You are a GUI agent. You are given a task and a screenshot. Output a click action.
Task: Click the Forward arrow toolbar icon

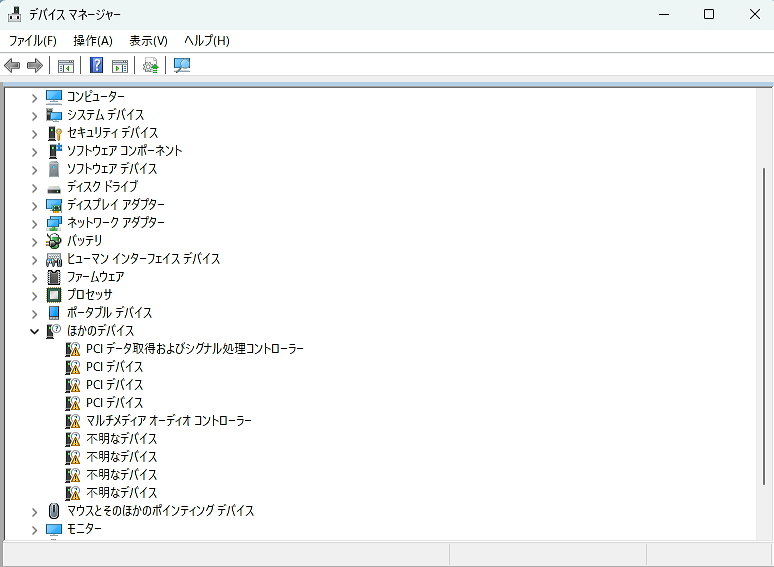coord(35,65)
